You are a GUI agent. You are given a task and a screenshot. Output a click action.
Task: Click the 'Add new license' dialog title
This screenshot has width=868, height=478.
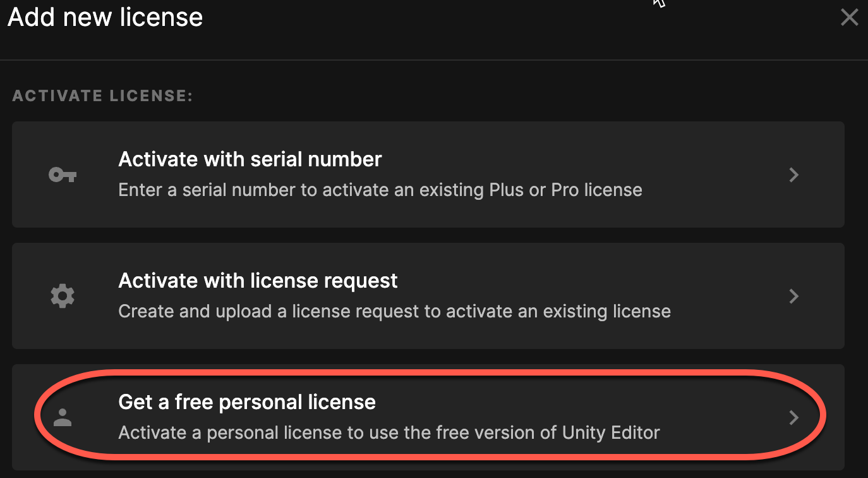coord(105,17)
